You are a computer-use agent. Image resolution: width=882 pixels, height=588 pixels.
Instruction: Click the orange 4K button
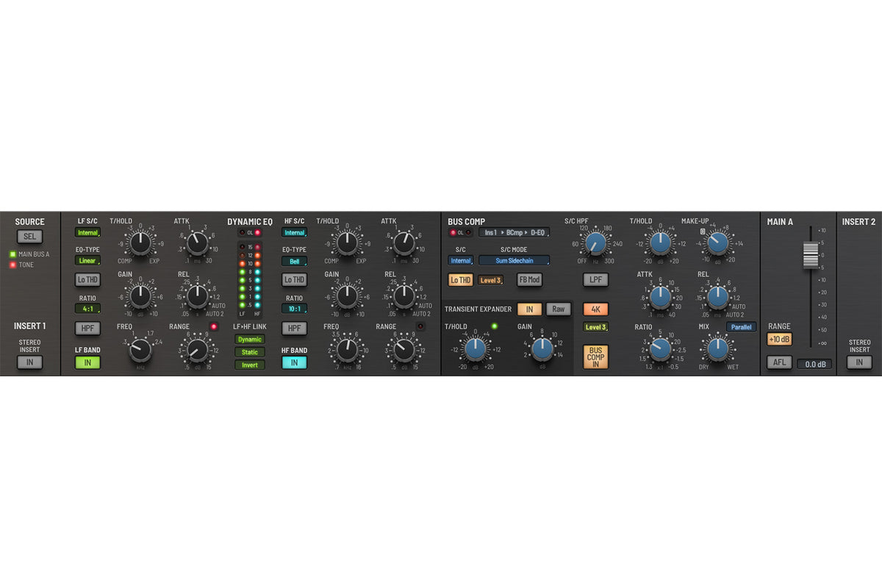tap(596, 309)
